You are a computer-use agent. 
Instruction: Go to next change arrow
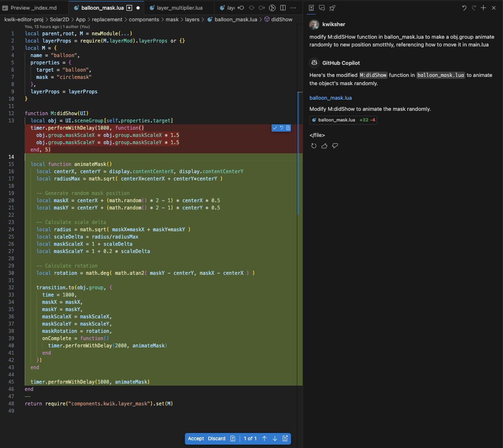click(x=275, y=438)
